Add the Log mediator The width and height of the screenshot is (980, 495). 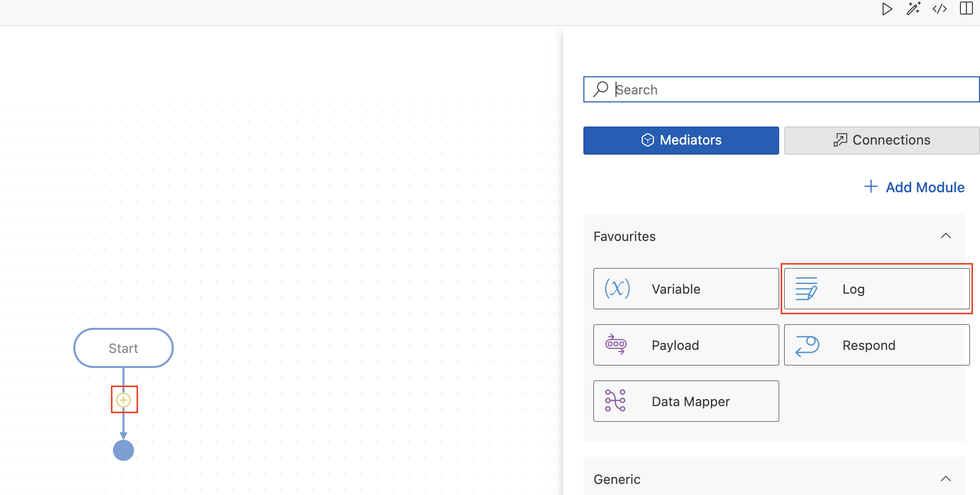point(877,289)
